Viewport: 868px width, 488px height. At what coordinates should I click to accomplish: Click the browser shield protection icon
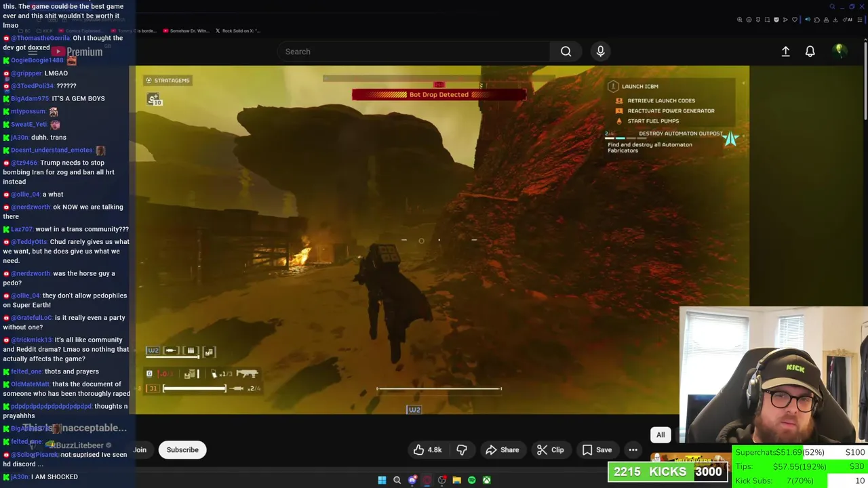(776, 20)
